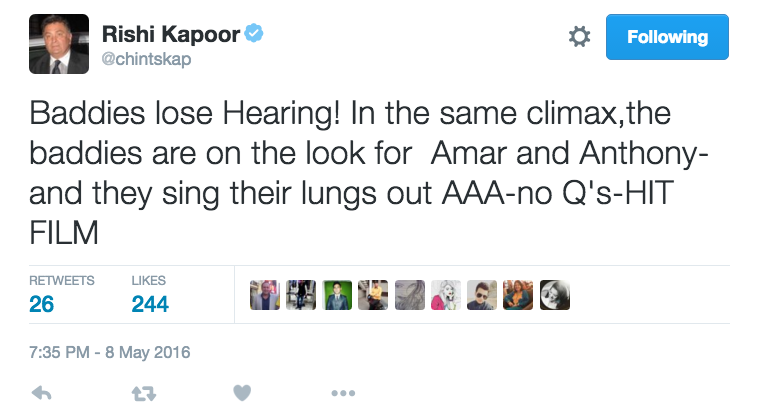Open Rishi Kapoor profile name link
Image resolution: width=760 pixels, height=420 pixels.
[171, 34]
